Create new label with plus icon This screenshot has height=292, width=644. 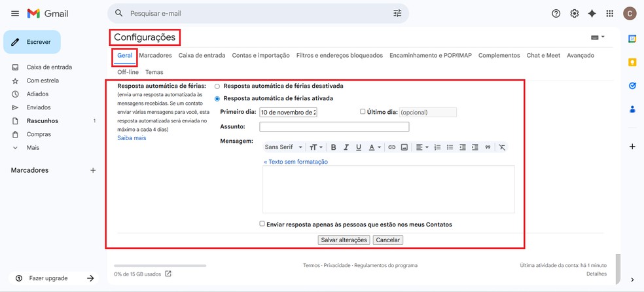pyautogui.click(x=93, y=170)
